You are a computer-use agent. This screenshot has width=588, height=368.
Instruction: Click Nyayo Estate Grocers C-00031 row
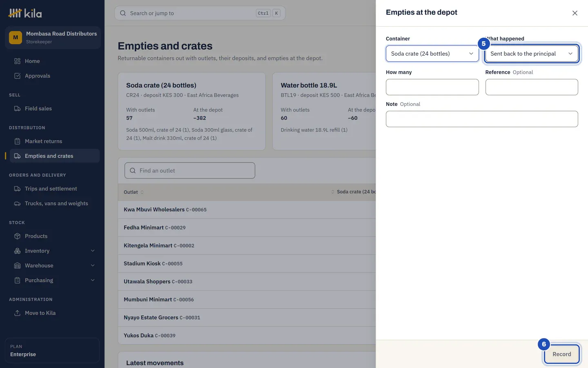[x=247, y=317]
